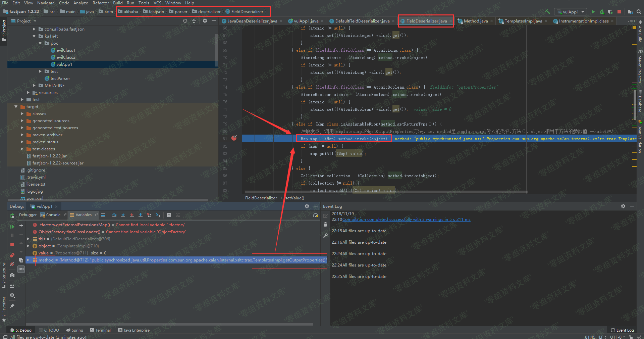The width and height of the screenshot is (644, 339).
Task: Open the Terminal tool window button
Action: point(100,330)
